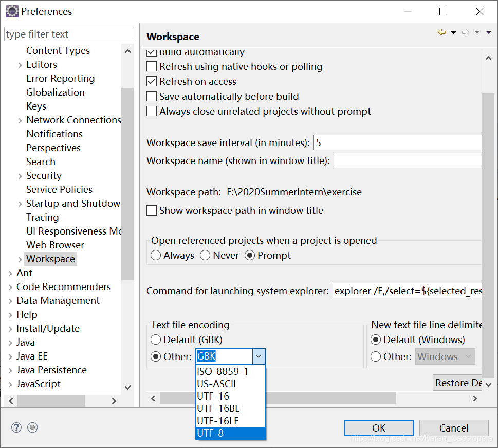Click Workspace page horizontal scroll right arrow
Screen dimensions: 498x448
point(474,398)
